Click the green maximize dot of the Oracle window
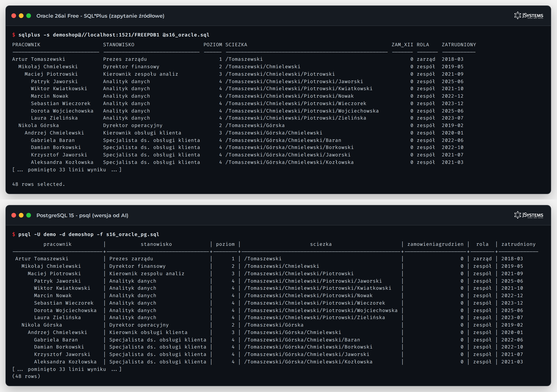This screenshot has width=557, height=392. point(29,16)
